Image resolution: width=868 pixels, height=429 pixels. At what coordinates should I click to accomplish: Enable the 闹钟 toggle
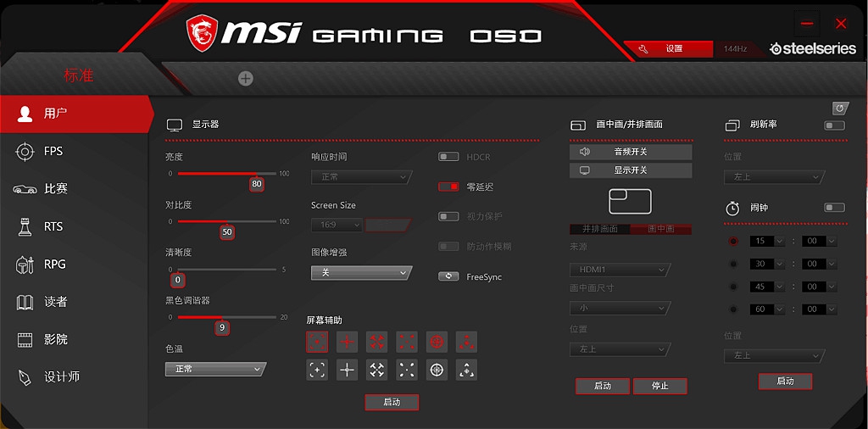pyautogui.click(x=834, y=208)
